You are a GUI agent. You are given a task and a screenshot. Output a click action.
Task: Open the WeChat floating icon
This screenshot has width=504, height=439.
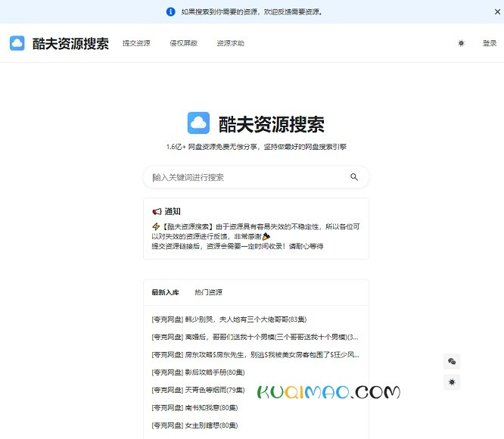click(452, 362)
